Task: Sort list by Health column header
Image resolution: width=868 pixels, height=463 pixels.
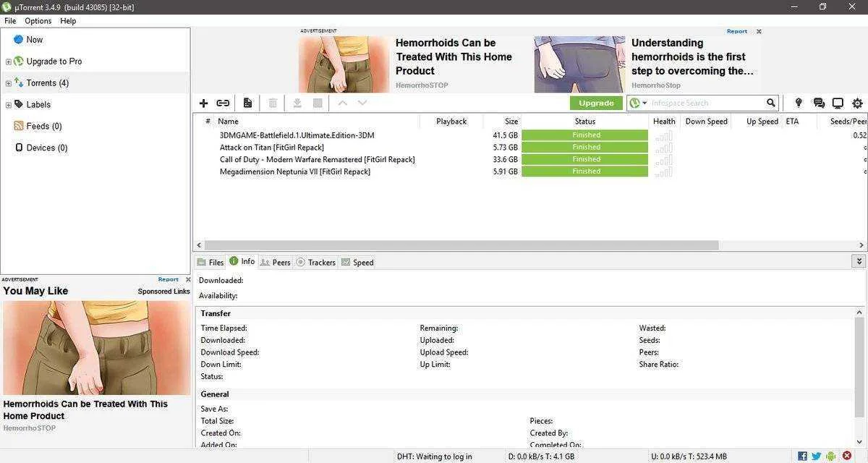Action: click(664, 122)
